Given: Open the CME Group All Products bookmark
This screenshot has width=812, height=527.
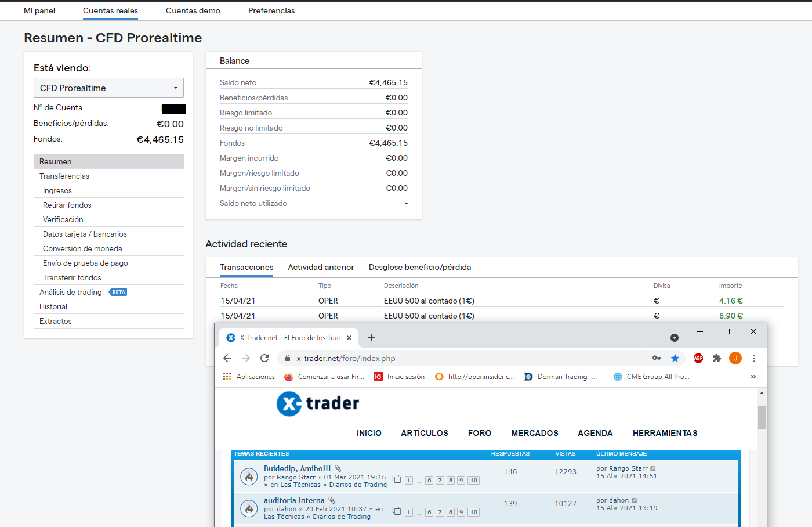Looking at the screenshot, I should 651,377.
